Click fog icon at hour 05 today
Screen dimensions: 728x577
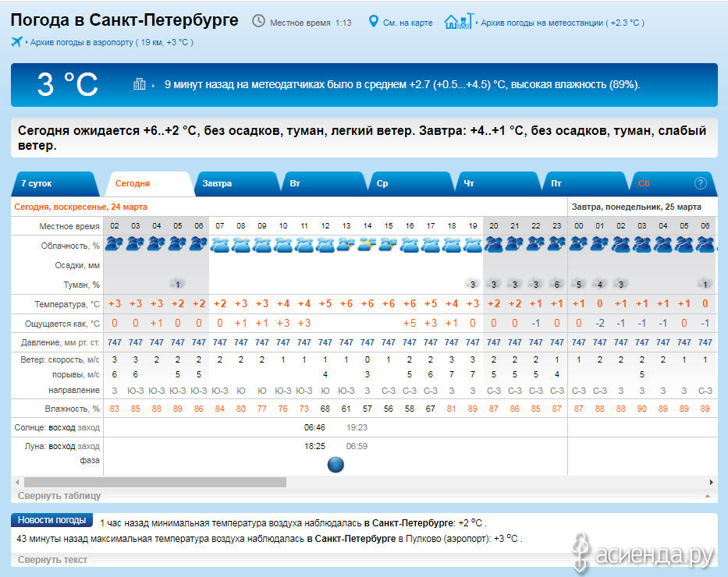(x=177, y=285)
